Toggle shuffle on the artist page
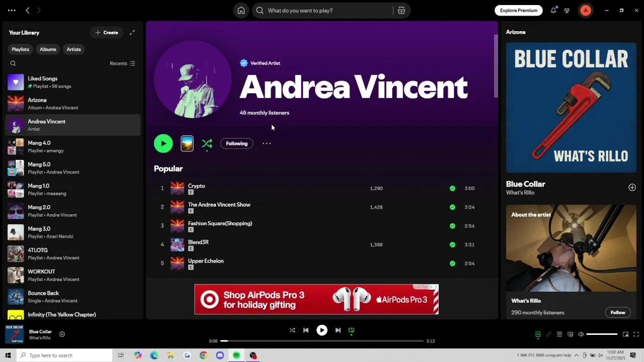This screenshot has width=644, height=362. pos(207,144)
